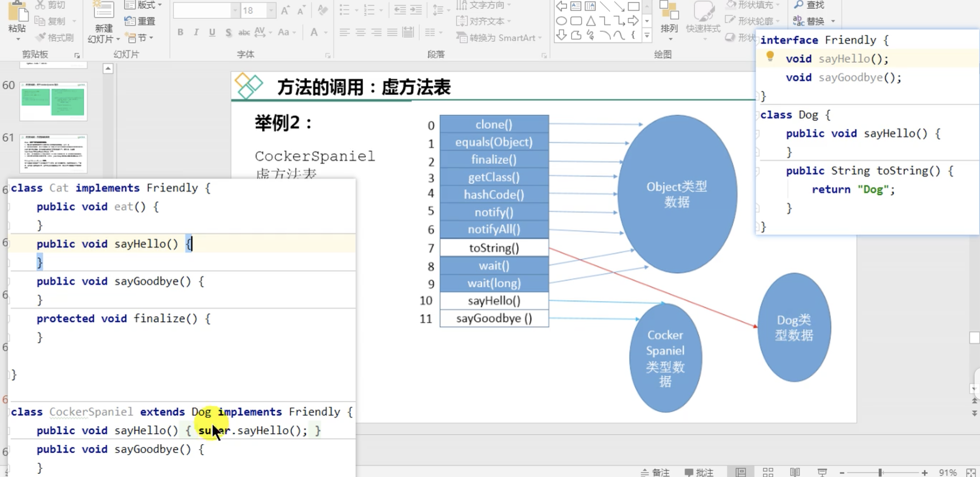Click the zoom slider handle
Screen dimensions: 980x477
[880, 472]
